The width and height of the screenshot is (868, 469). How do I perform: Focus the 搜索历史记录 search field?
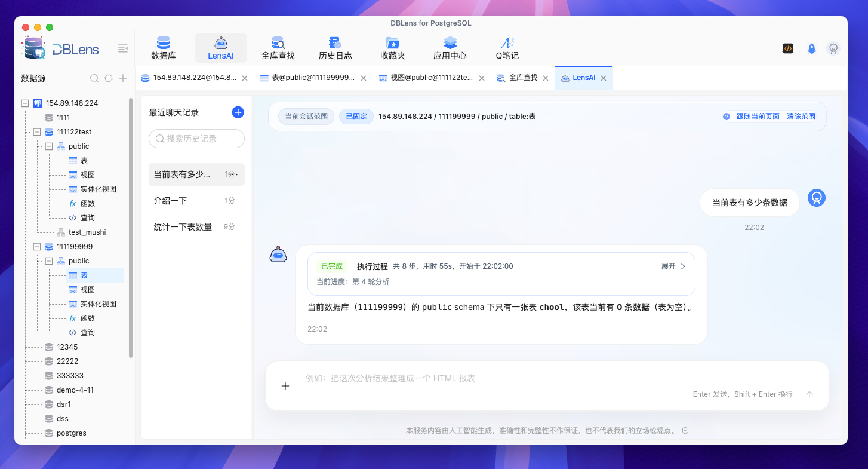pos(196,139)
